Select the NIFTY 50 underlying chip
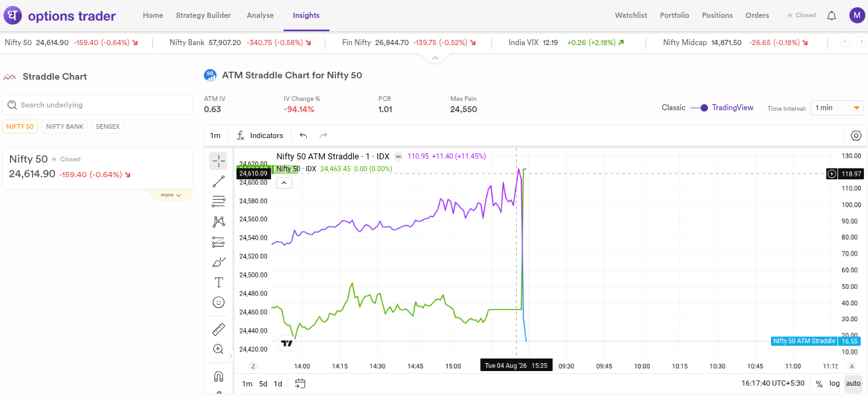This screenshot has width=868, height=397. [x=20, y=126]
